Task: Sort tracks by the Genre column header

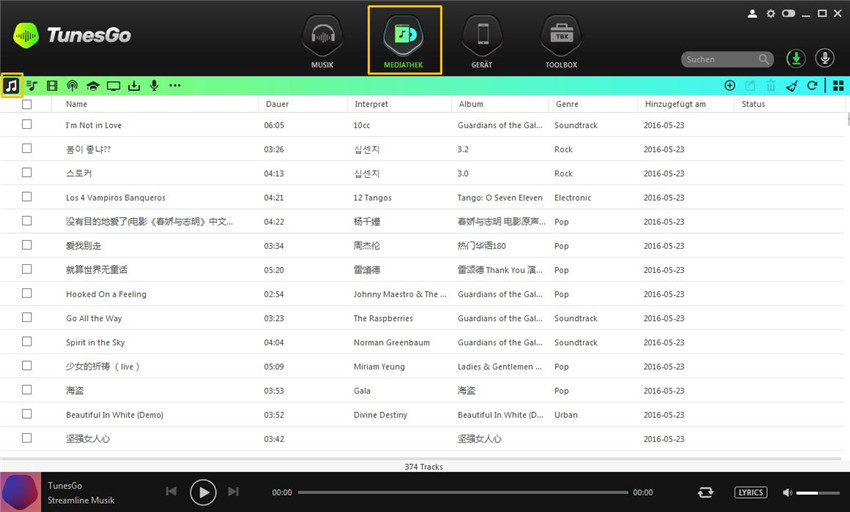Action: [x=567, y=104]
